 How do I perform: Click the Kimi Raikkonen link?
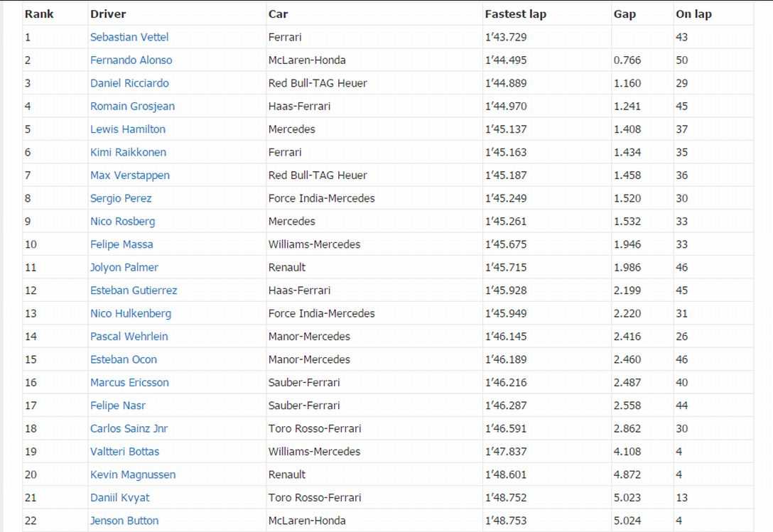coord(129,152)
